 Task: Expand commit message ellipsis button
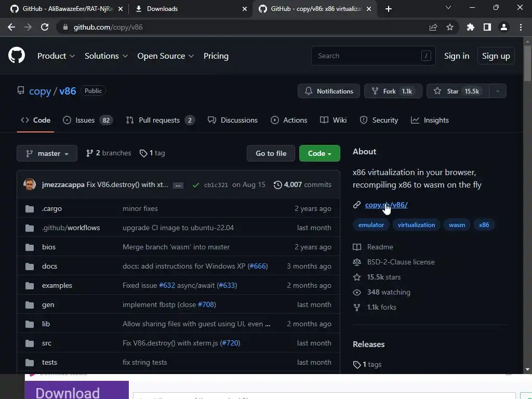tap(178, 185)
